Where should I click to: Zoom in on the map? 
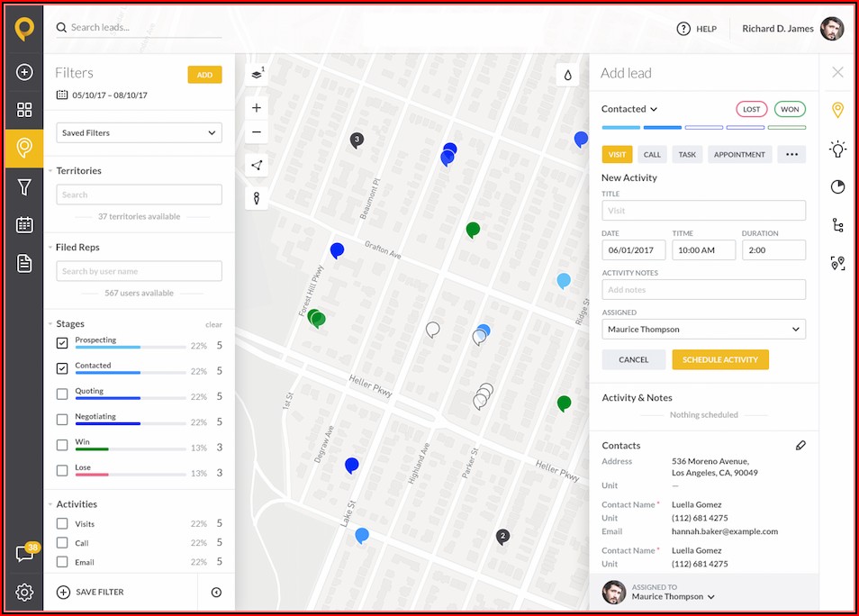coord(257,108)
